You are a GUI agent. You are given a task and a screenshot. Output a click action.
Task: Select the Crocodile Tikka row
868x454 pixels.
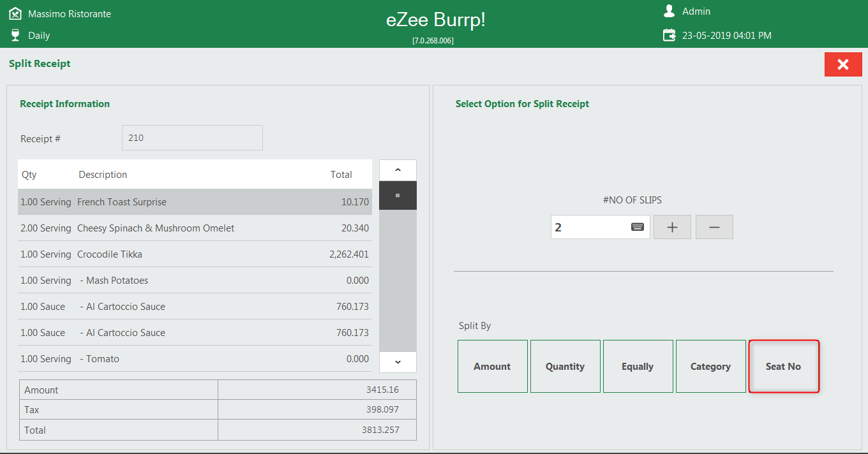pyautogui.click(x=195, y=254)
